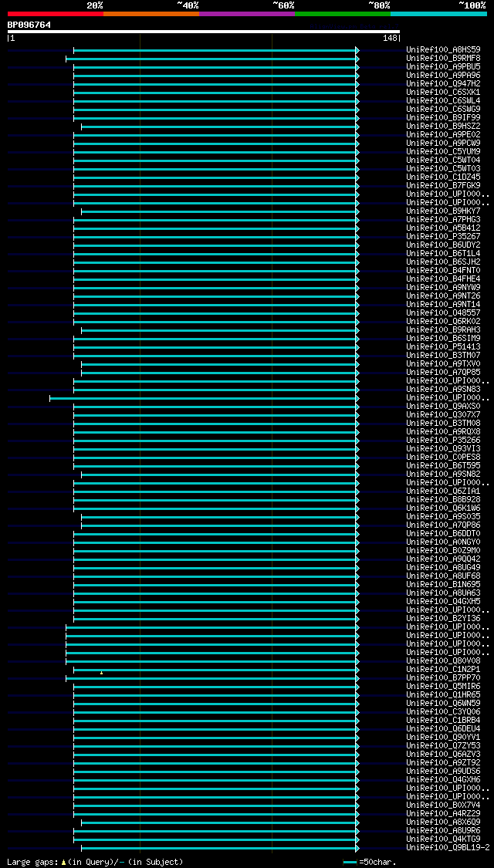Click the red 20% identity legend segment
494x868 pixels.
tap(56, 13)
